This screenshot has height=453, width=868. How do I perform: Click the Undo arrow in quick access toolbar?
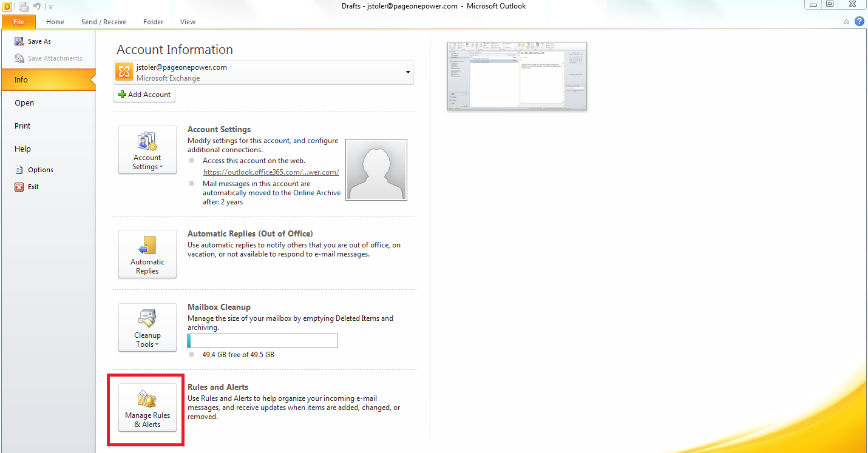coord(36,7)
